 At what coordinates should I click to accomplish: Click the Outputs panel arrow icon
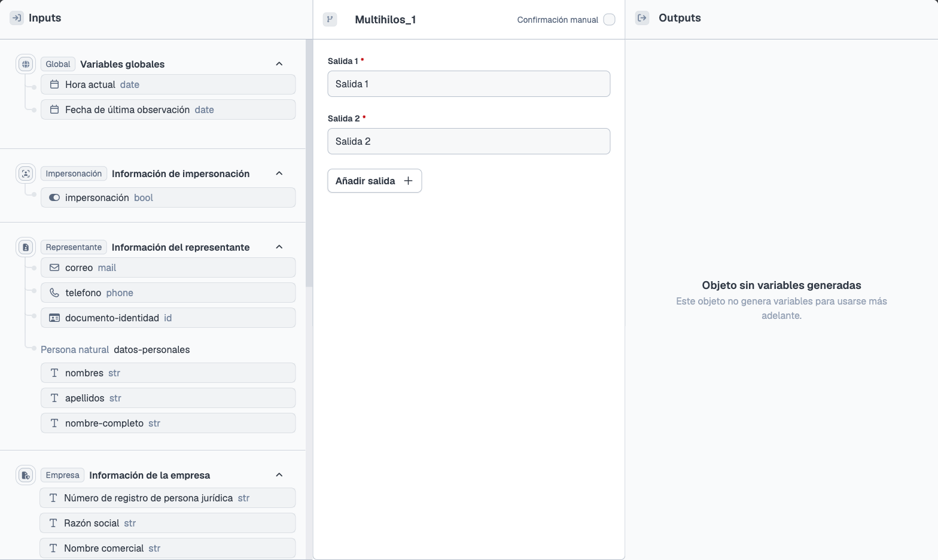[x=642, y=18]
